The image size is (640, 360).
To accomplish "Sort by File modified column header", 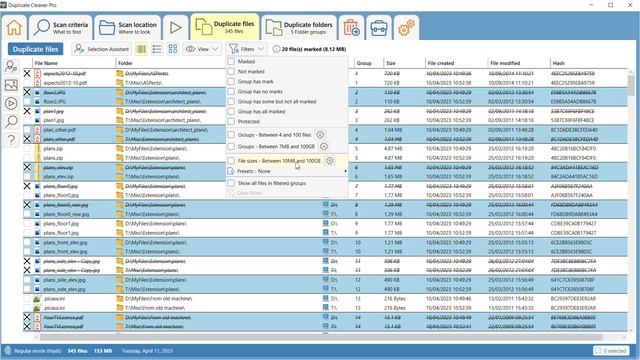I will 518,63.
